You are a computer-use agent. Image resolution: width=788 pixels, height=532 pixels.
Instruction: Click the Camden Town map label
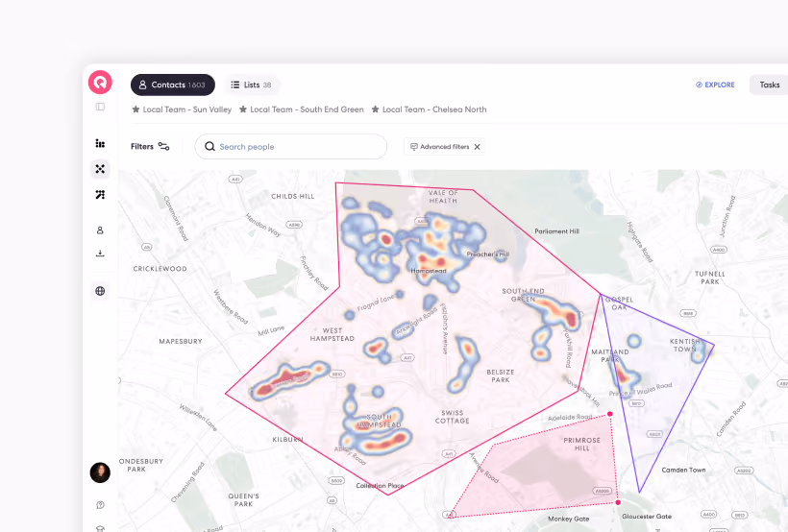click(683, 470)
